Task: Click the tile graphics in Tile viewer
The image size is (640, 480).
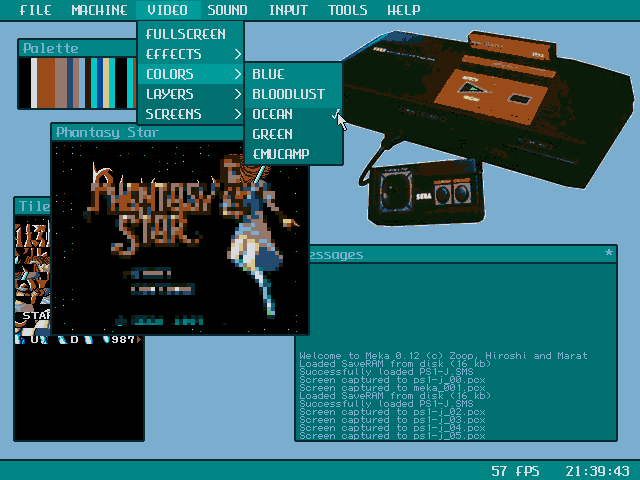Action: 33,278
